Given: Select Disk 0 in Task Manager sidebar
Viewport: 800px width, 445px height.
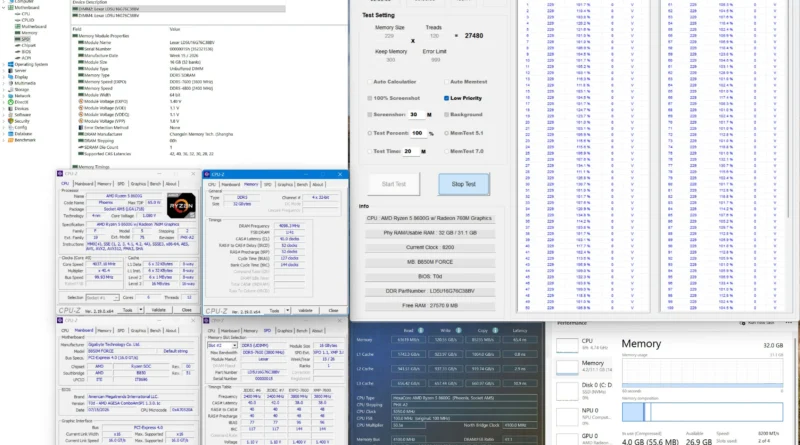Looking at the screenshot, I should coord(584,390).
